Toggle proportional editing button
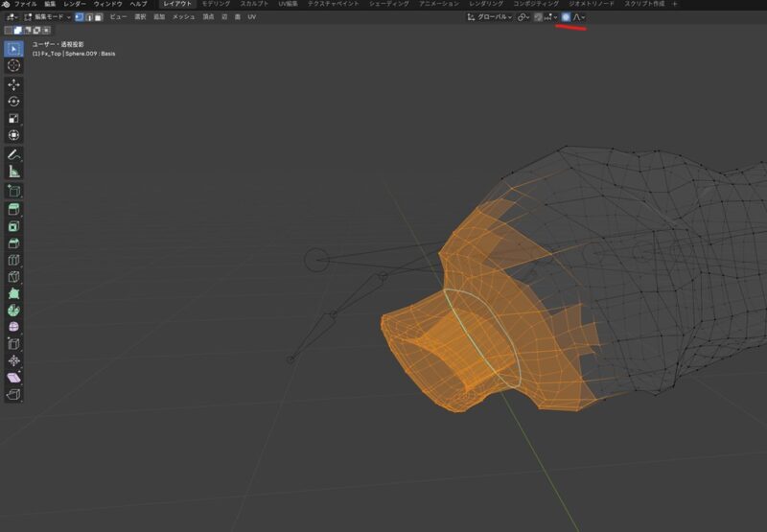The image size is (767, 532). [566, 17]
